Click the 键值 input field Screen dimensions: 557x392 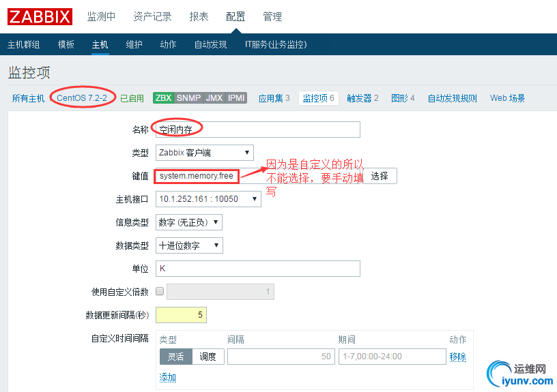258,176
